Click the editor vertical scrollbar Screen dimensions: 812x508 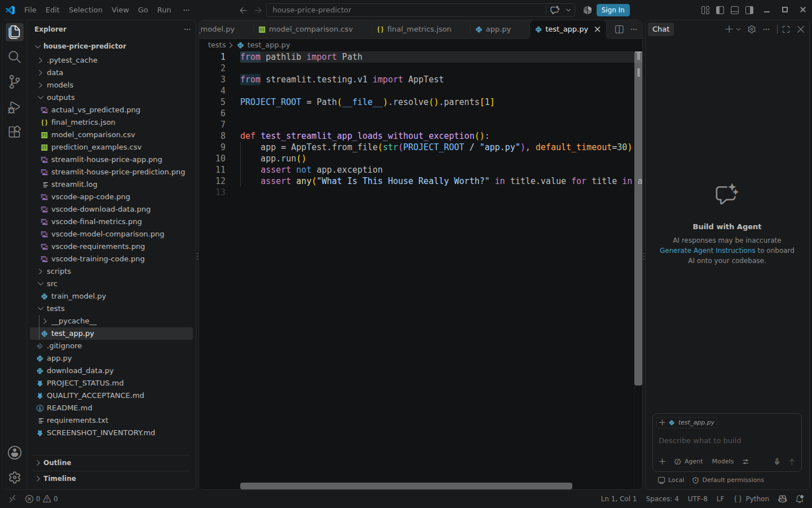(x=638, y=218)
